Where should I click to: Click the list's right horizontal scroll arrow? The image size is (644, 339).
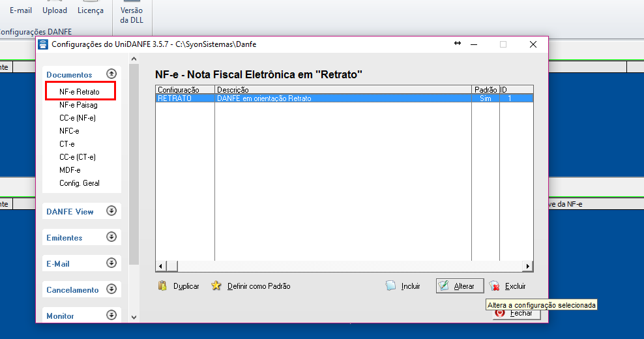point(529,266)
